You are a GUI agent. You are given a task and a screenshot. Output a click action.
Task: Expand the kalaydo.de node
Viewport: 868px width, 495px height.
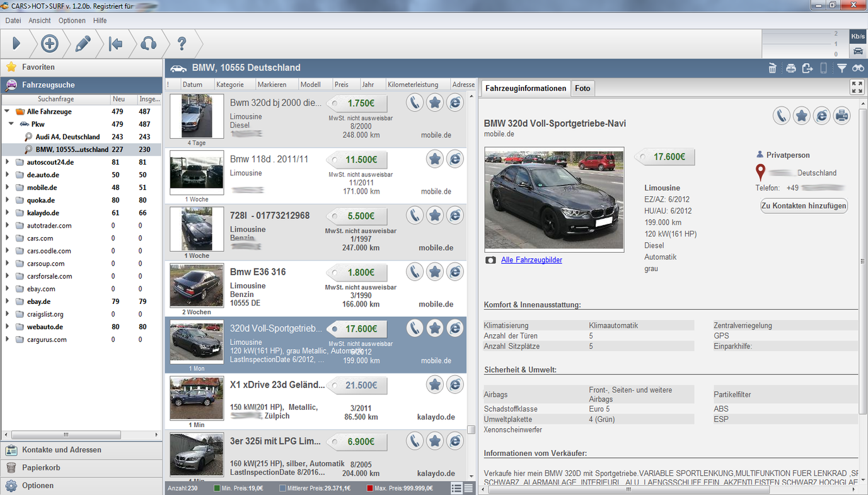[x=7, y=213]
